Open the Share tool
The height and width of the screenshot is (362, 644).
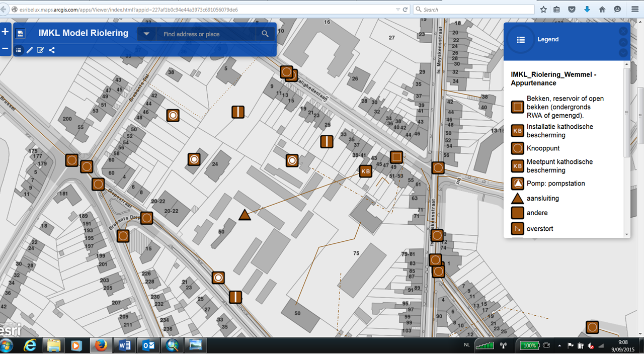(x=52, y=50)
